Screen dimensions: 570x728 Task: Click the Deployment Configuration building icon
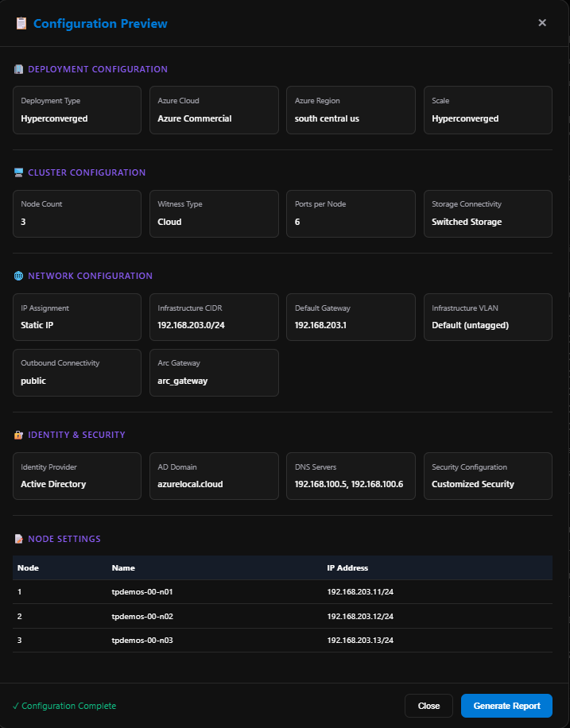(x=18, y=70)
